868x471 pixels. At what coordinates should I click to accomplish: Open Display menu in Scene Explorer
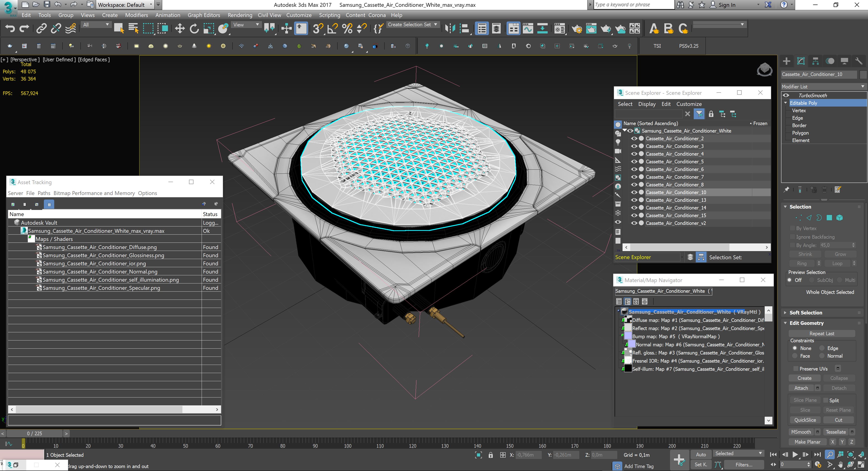click(647, 104)
